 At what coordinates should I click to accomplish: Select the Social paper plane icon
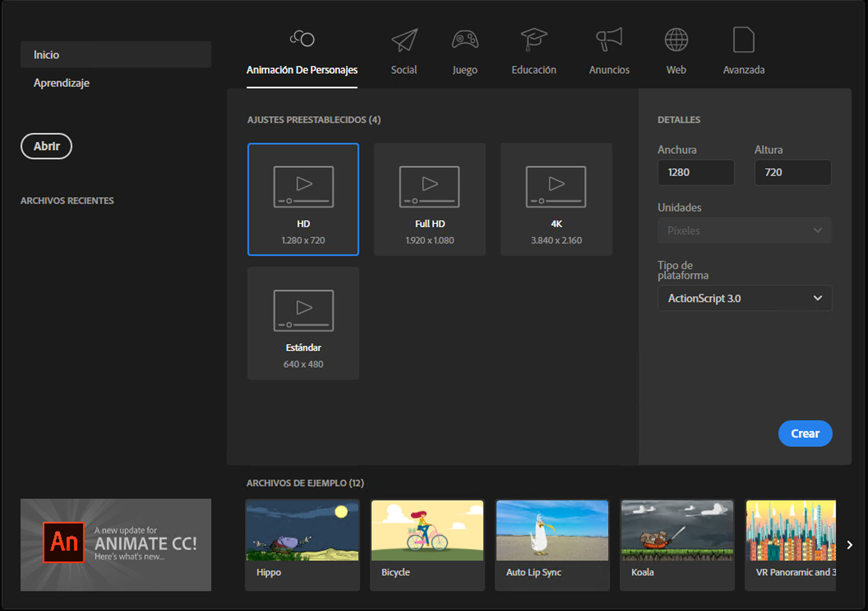(x=404, y=40)
